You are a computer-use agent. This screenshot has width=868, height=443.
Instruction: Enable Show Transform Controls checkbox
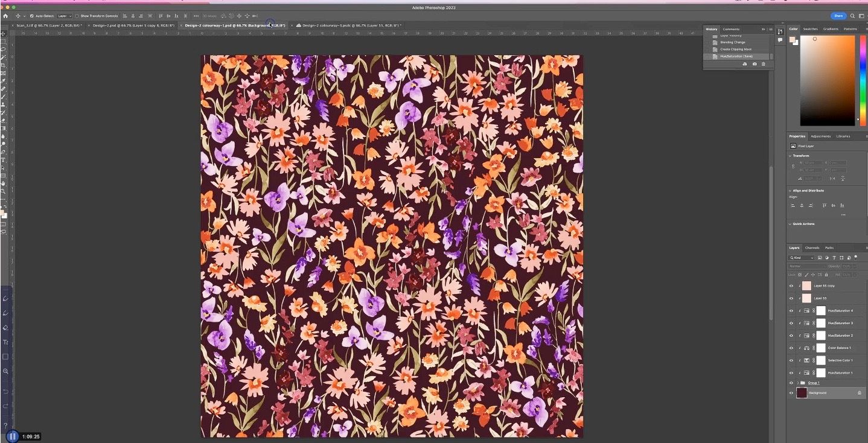click(x=77, y=16)
